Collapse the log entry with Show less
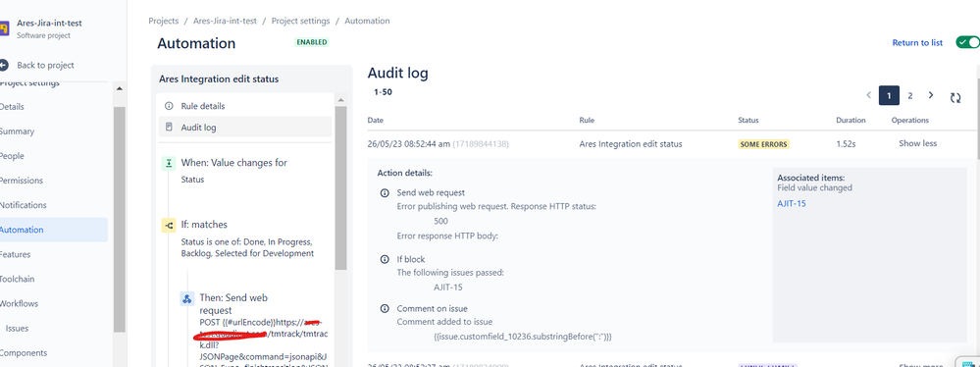Screen dimensions: 980x367 917,144
